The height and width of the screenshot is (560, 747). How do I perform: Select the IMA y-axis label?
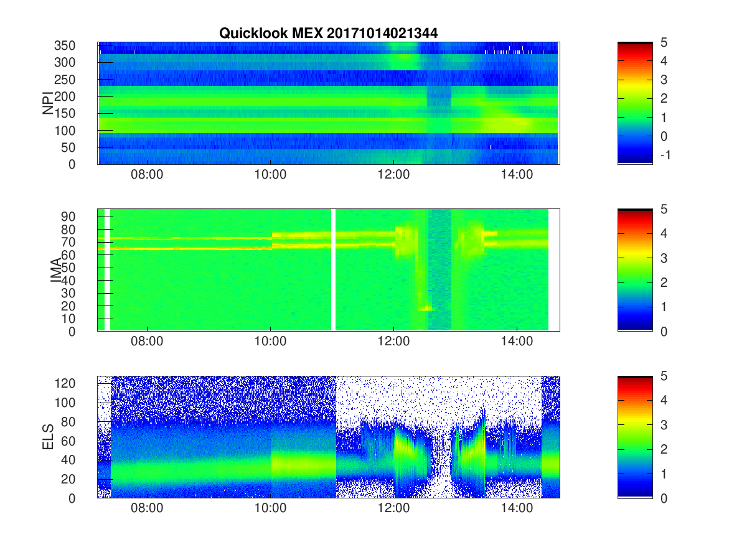click(x=57, y=270)
